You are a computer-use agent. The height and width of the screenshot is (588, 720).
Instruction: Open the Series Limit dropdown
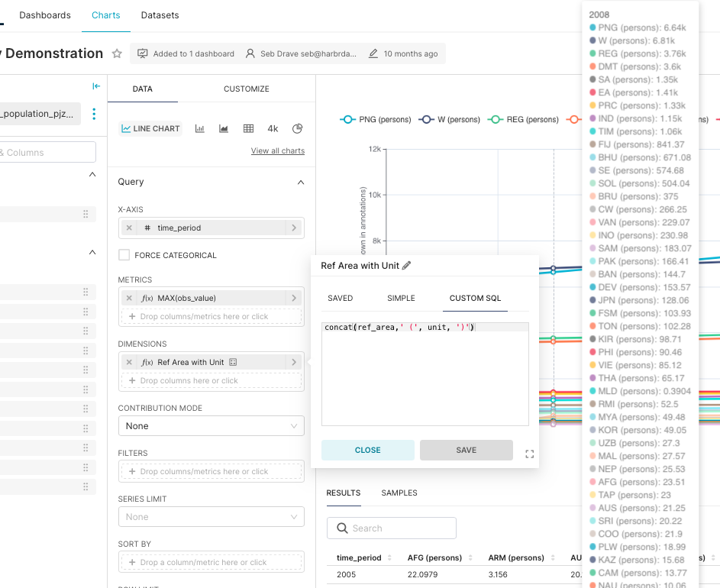211,517
